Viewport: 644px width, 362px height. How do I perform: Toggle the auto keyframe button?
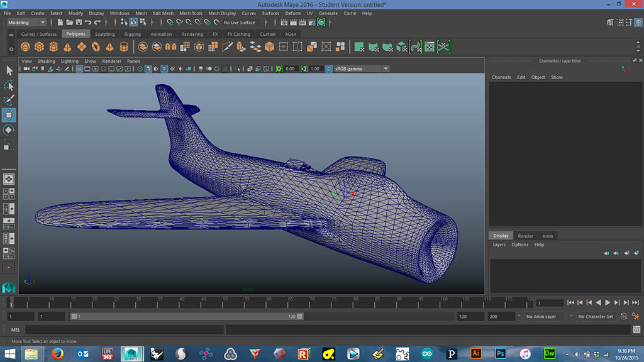pos(623,317)
